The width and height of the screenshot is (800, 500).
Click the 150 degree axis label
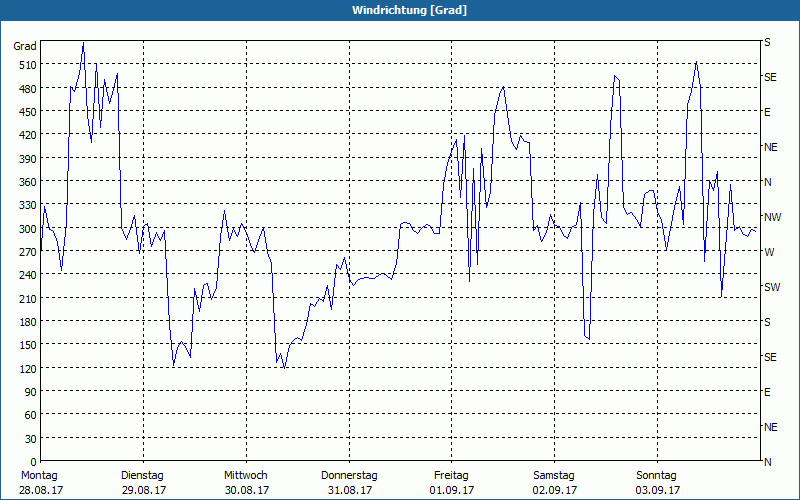pos(28,345)
